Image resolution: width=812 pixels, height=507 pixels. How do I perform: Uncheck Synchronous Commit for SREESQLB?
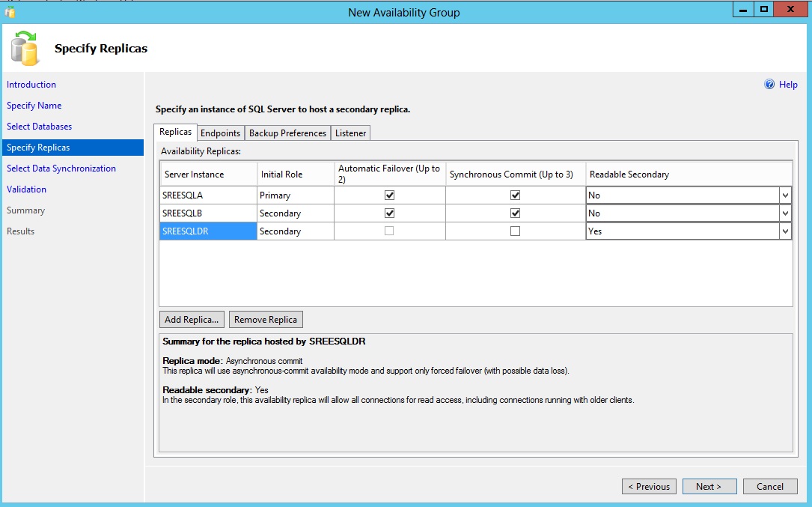[x=515, y=213]
